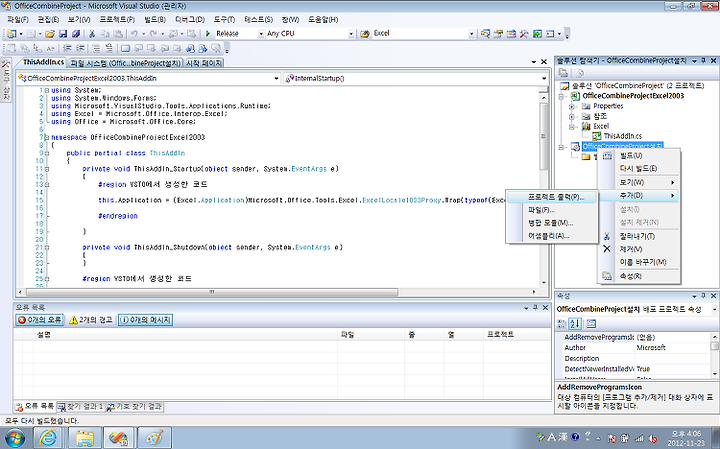Open the Release configuration dropdown
The height and width of the screenshot is (449, 720).
click(x=261, y=34)
